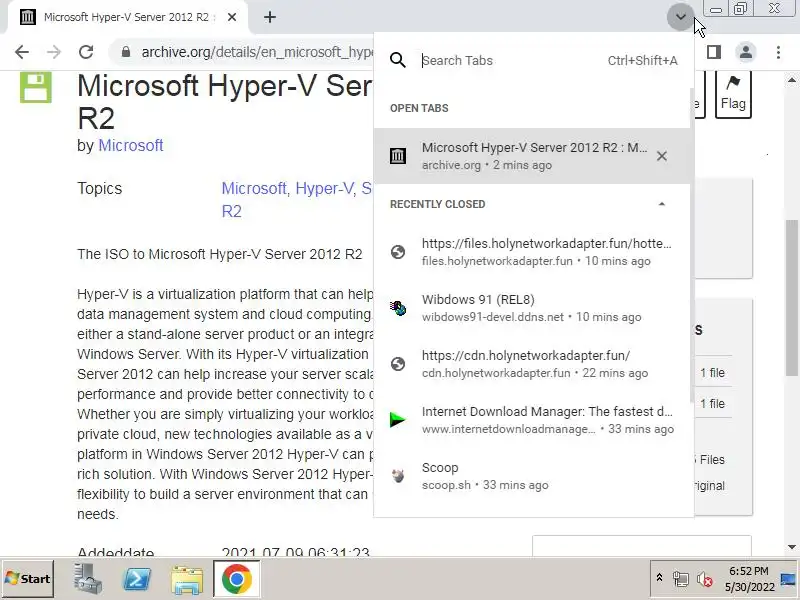The height and width of the screenshot is (600, 800).
Task: Open the Microsoft author link
Action: coord(131,145)
